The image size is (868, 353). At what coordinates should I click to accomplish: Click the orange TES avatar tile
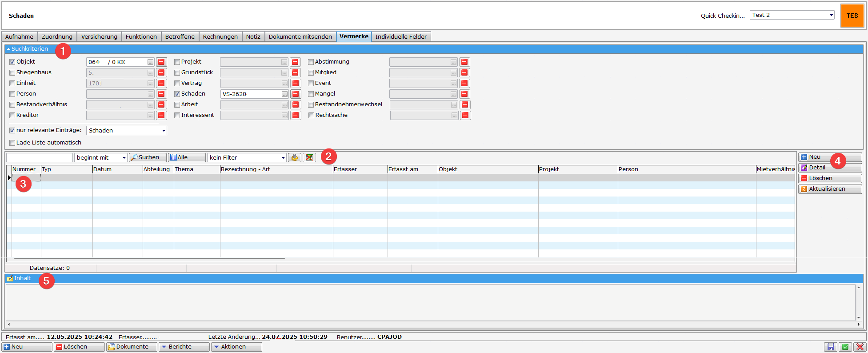[x=852, y=16]
